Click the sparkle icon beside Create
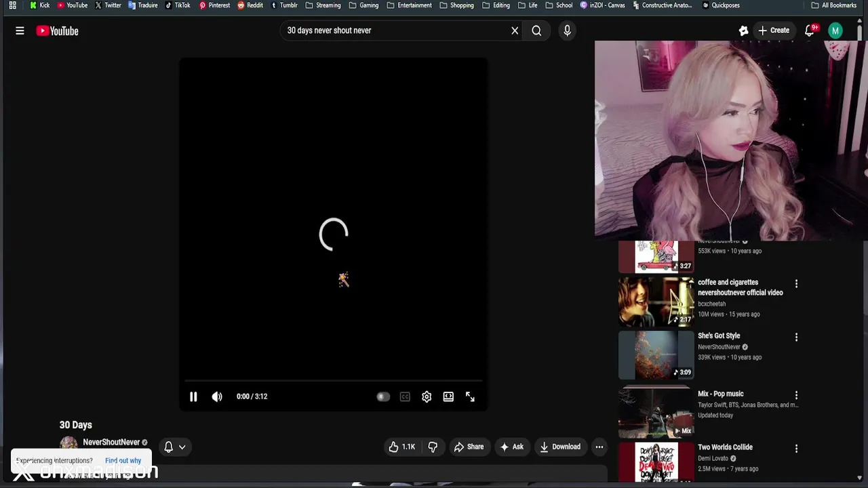The height and width of the screenshot is (488, 868). pyautogui.click(x=743, y=30)
